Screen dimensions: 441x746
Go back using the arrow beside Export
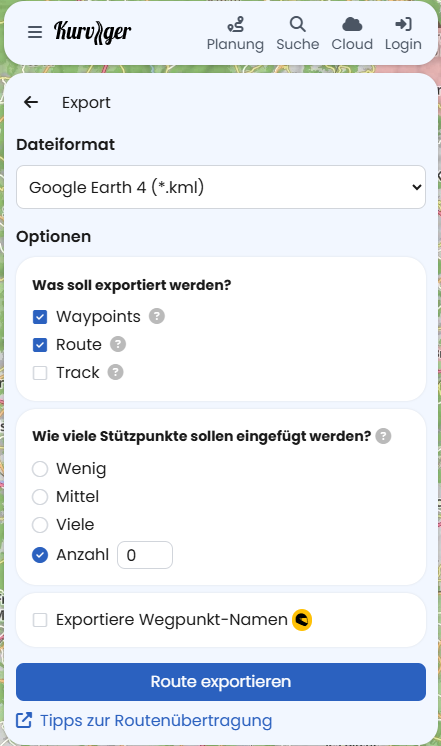(31, 102)
